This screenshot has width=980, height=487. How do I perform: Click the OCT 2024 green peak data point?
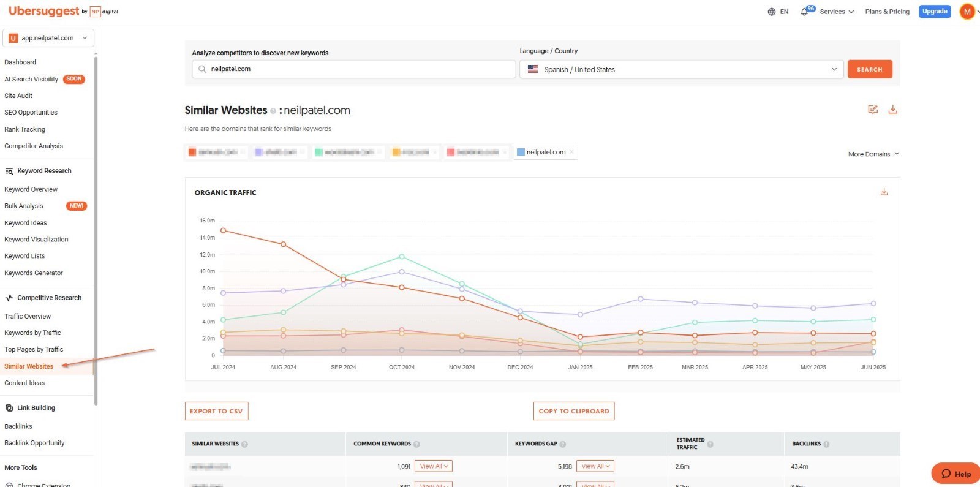click(x=402, y=257)
